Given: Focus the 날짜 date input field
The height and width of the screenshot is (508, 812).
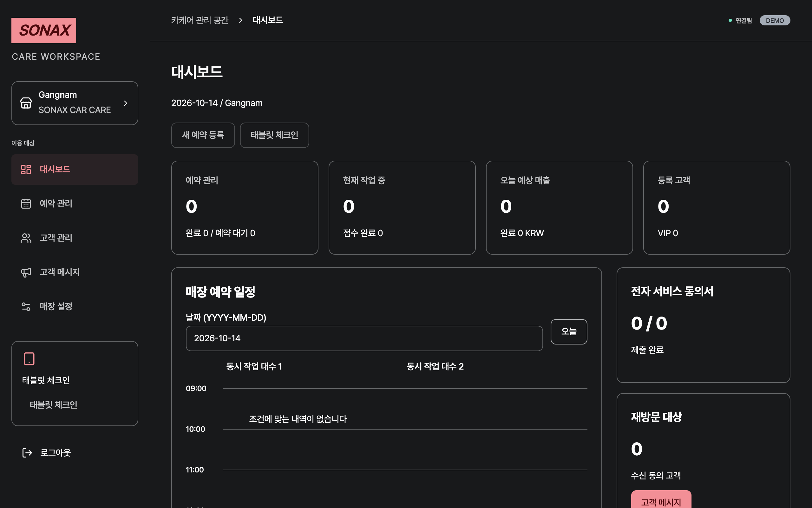Looking at the screenshot, I should pyautogui.click(x=364, y=338).
